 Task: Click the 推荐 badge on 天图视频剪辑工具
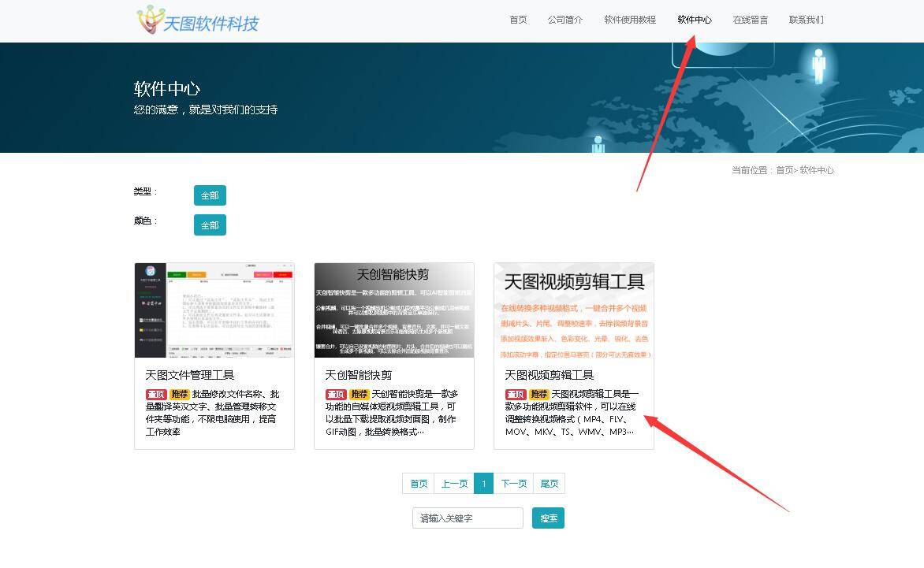pos(538,395)
